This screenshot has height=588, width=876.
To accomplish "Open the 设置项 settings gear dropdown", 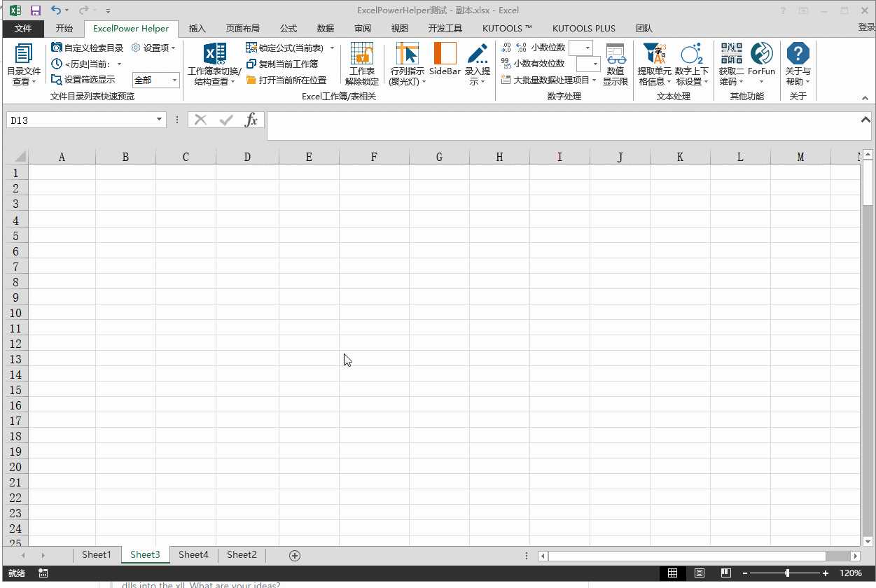I will pos(153,48).
